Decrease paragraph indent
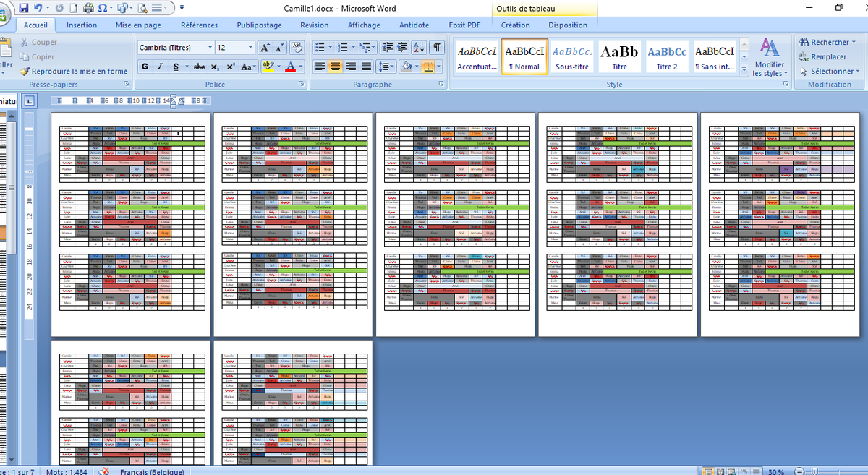Image resolution: width=868 pixels, height=475 pixels. click(388, 48)
